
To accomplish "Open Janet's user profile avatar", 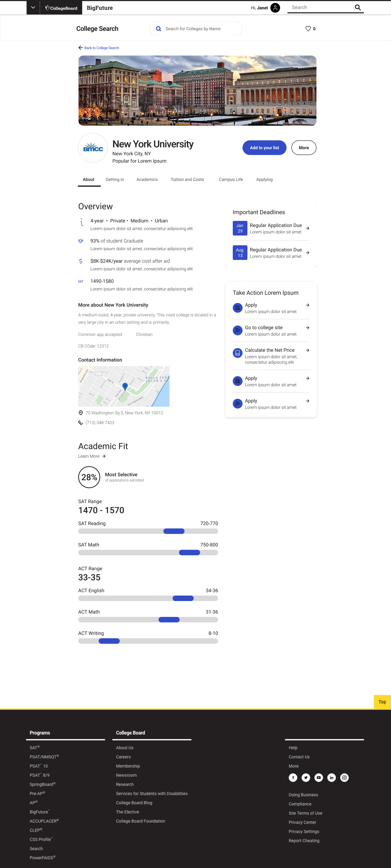I will (x=275, y=8).
